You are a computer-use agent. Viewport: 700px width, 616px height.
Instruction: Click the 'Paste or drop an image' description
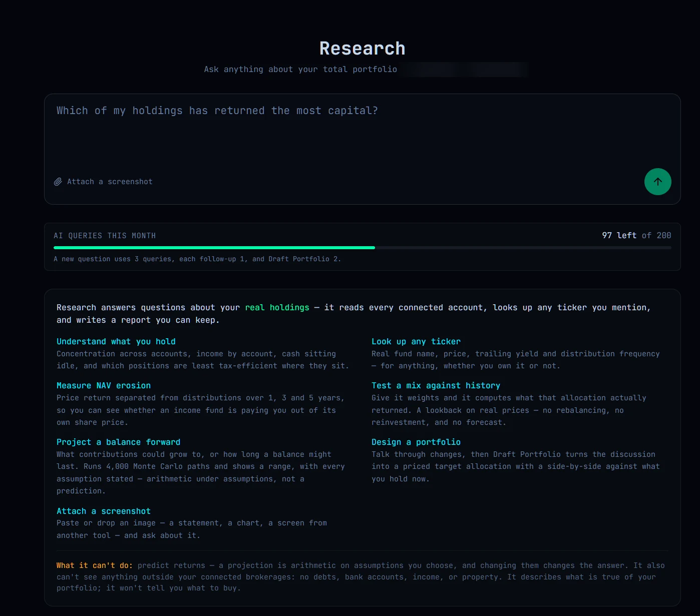pyautogui.click(x=192, y=529)
